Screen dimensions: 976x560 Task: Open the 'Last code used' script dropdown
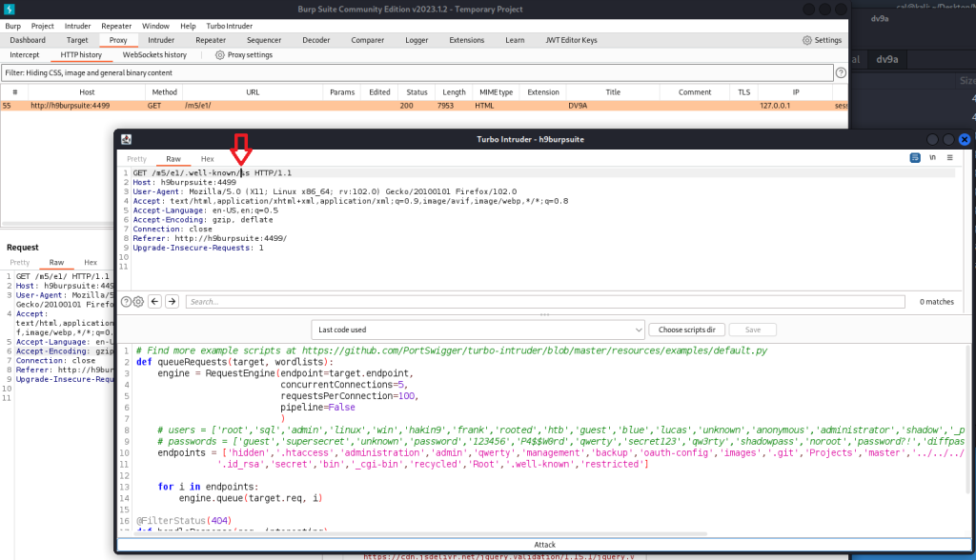pyautogui.click(x=478, y=330)
